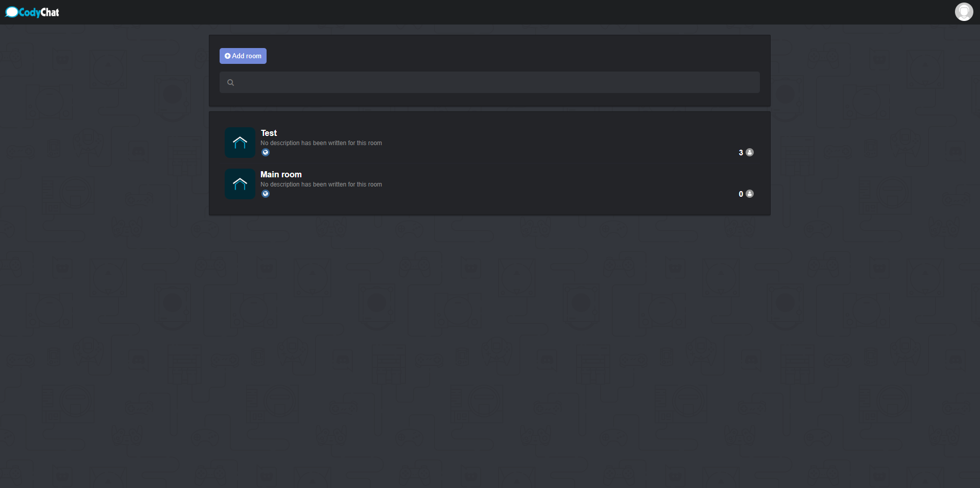Click the plus icon in Add room
Viewport: 980px width, 488px height.
[228, 56]
